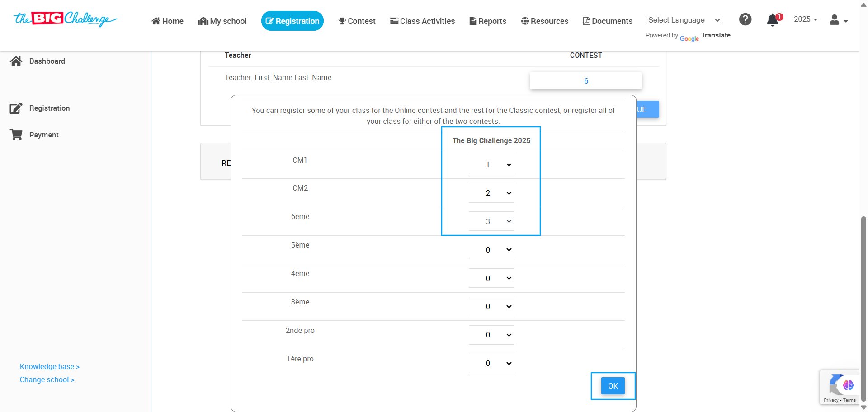Click the Payment cart icon in sidebar
The height and width of the screenshot is (412, 868).
click(16, 135)
